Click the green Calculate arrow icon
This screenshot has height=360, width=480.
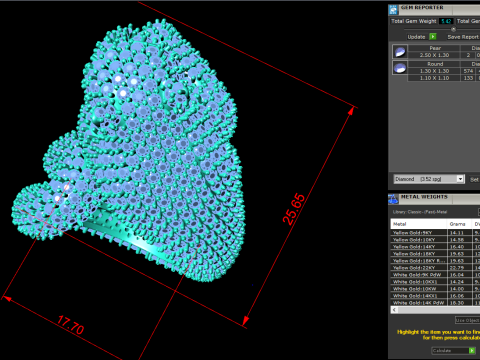[x=472, y=350]
